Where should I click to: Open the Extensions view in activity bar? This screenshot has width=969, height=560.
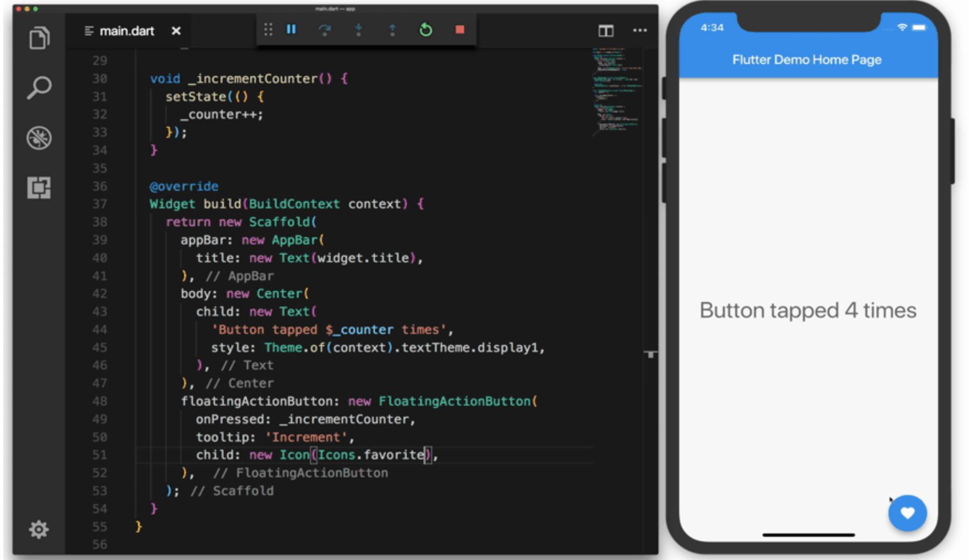[x=39, y=188]
